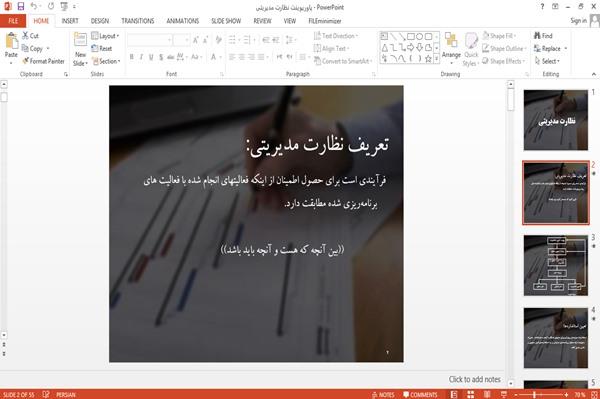Collapse the ribbon with the arrow
600x399 pixels.
(x=594, y=74)
